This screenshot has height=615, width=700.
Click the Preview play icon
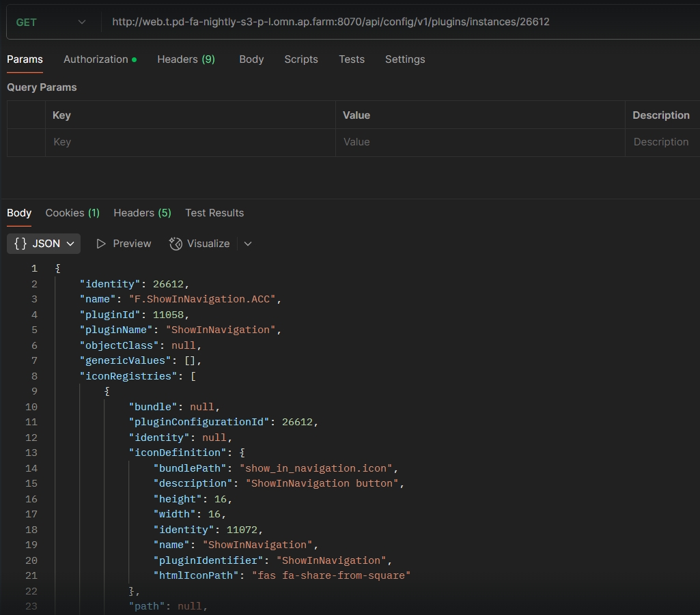click(x=102, y=244)
